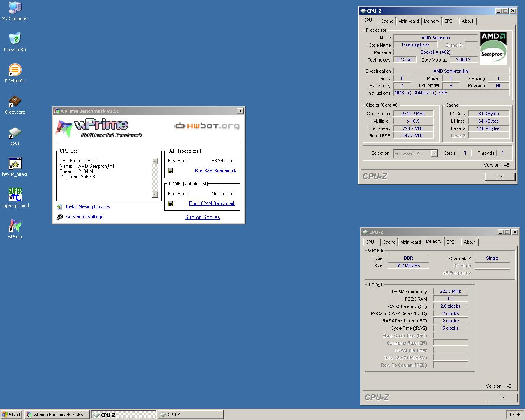
Task: Click the CPU List scroll down arrow
Action: coord(155,194)
